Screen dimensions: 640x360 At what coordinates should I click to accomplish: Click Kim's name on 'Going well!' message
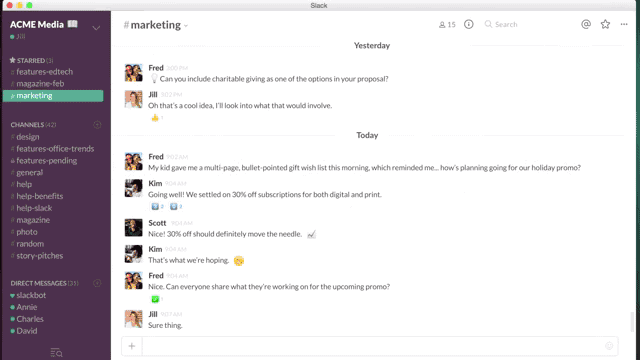(155, 183)
